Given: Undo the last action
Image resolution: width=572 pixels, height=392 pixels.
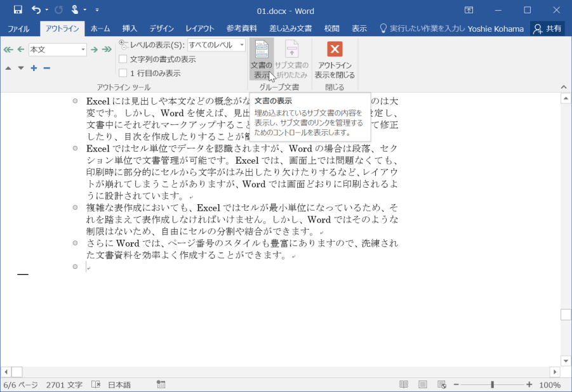Looking at the screenshot, I should (x=36, y=10).
